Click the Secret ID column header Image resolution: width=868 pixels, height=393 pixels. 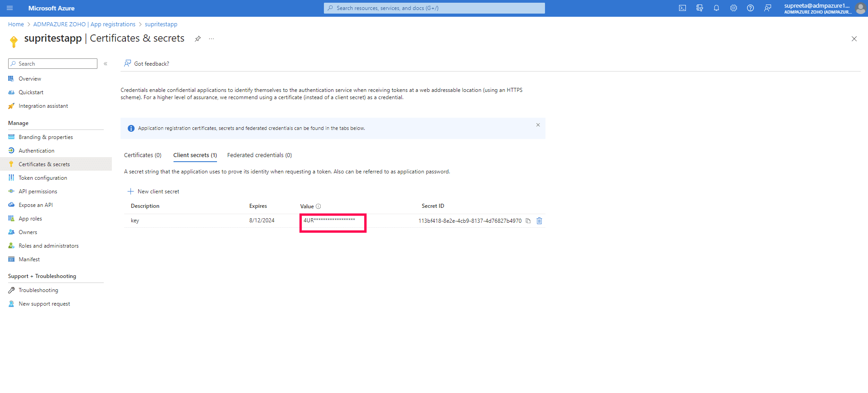[433, 206]
